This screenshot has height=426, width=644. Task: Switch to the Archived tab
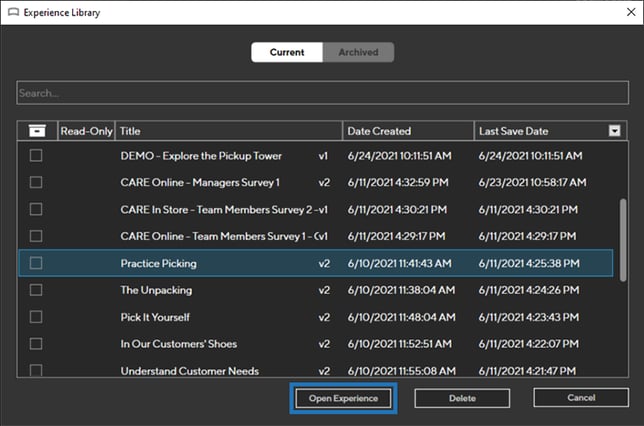pyautogui.click(x=359, y=52)
